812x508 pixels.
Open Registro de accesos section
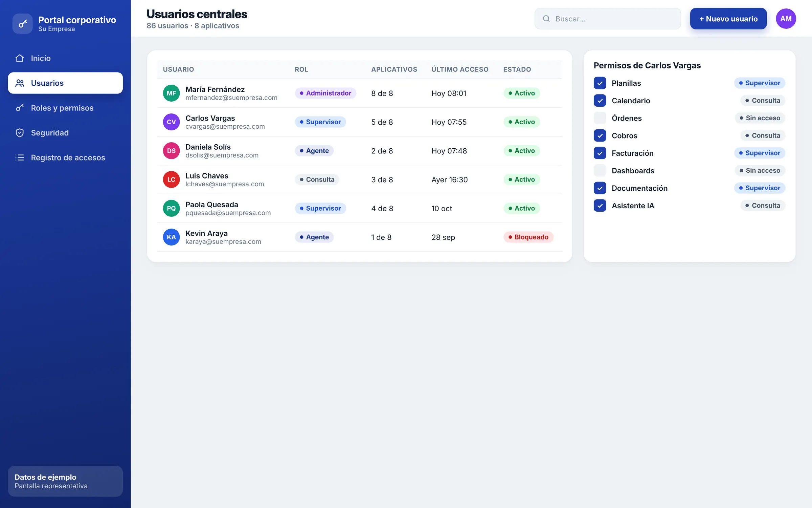pos(65,157)
